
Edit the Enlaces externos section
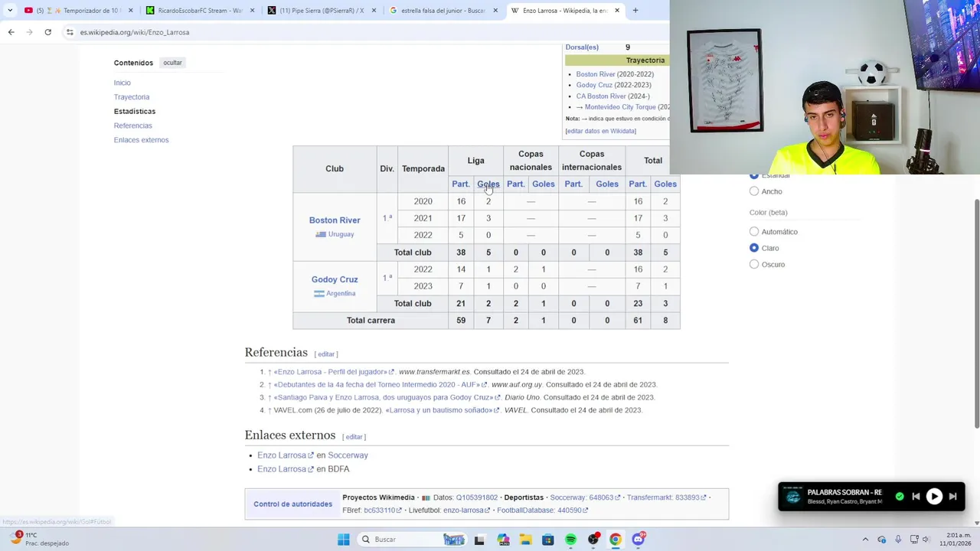[x=354, y=437]
